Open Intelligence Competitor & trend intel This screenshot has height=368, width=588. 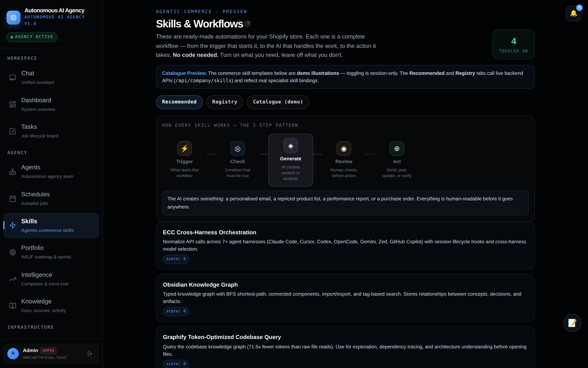[x=51, y=279]
